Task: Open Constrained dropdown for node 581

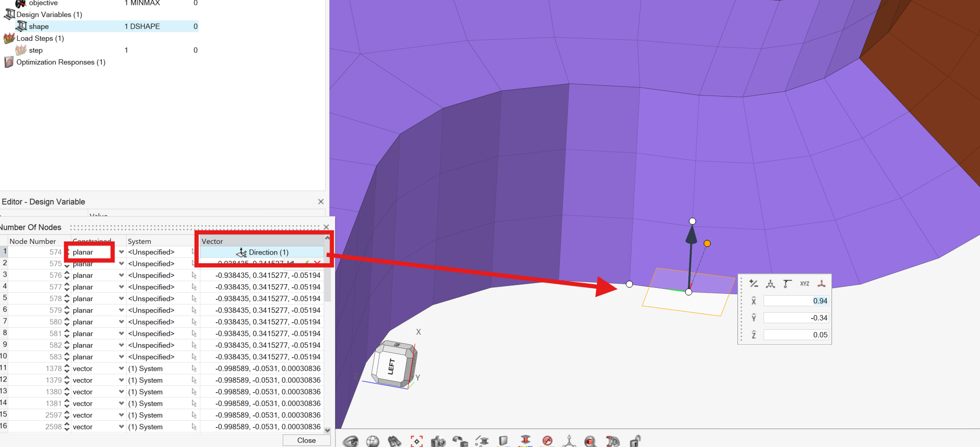Action: tap(121, 334)
